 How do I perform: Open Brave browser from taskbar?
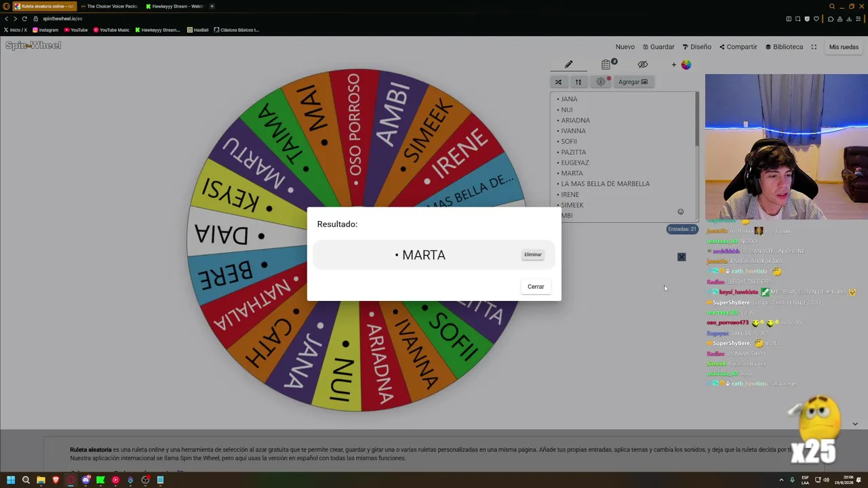coord(56,480)
